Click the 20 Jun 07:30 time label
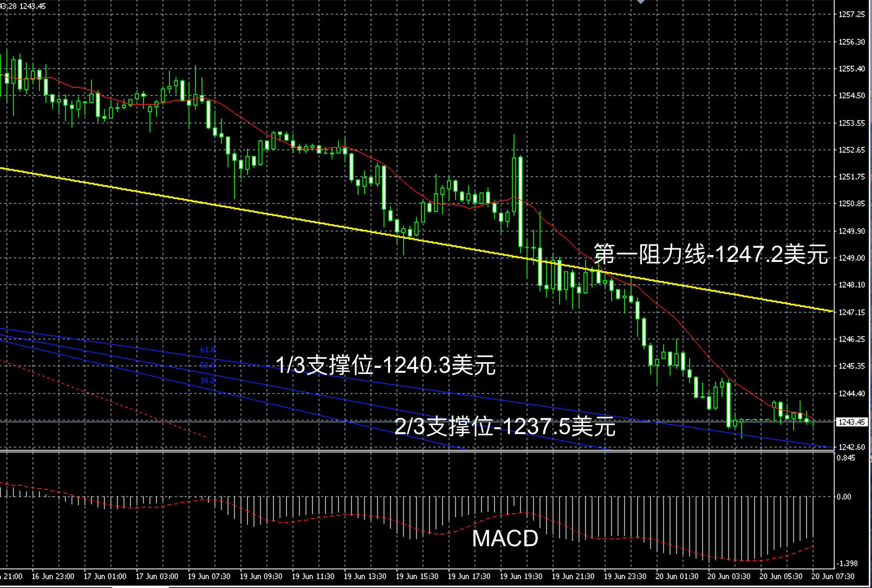This screenshot has width=872, height=588. point(833,576)
